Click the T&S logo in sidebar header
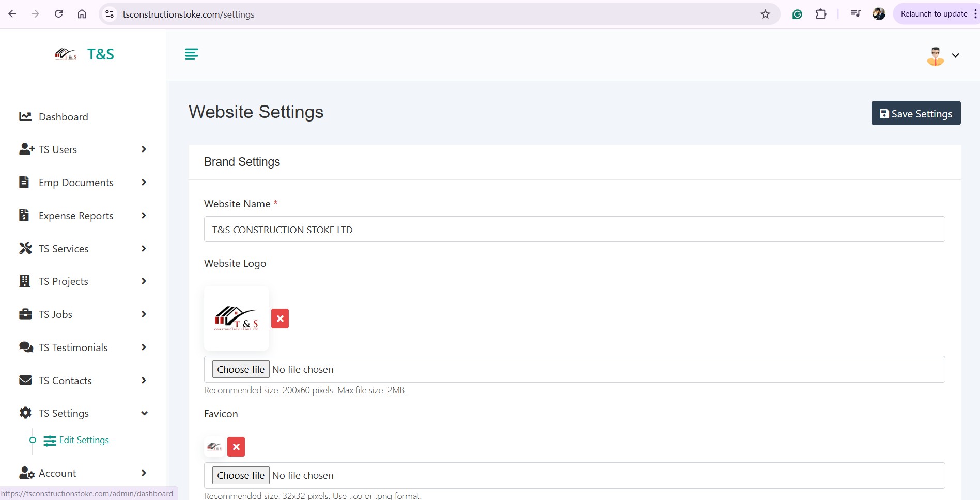 point(84,54)
